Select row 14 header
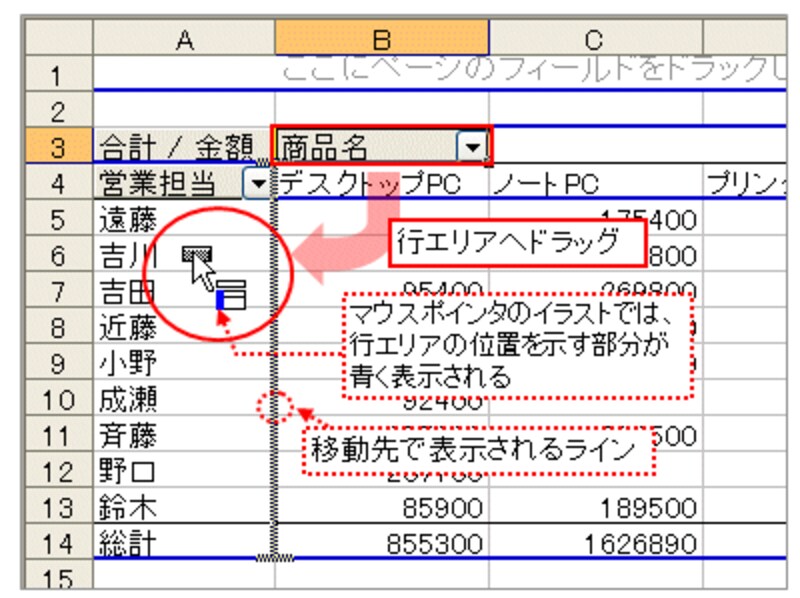Viewport: 800px width, 598px height. coord(58,544)
